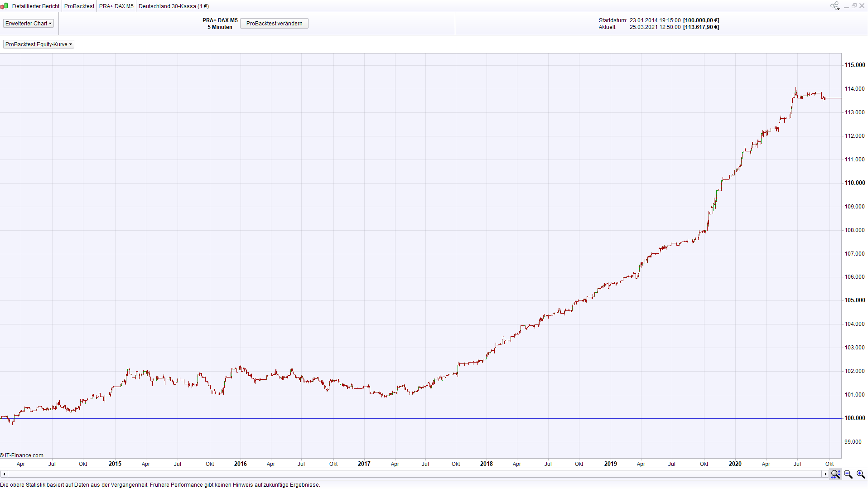The image size is (868, 489).
Task: Click the 2015 year label on time axis
Action: 115,464
